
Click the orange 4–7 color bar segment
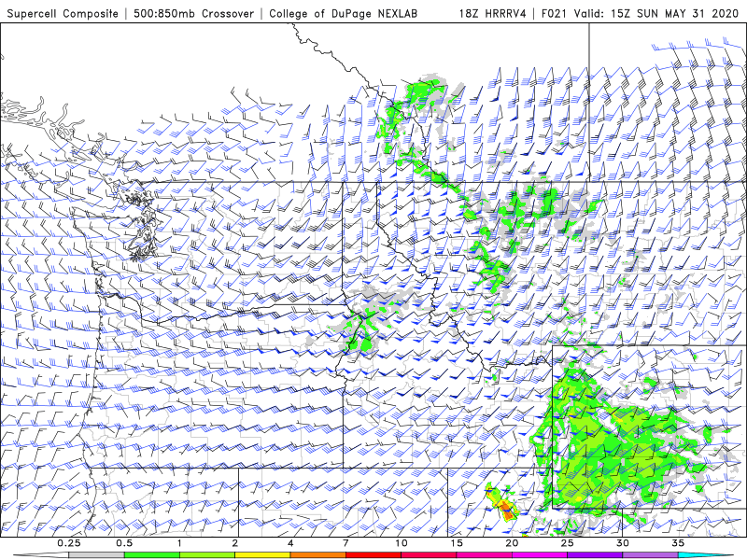[x=317, y=555]
